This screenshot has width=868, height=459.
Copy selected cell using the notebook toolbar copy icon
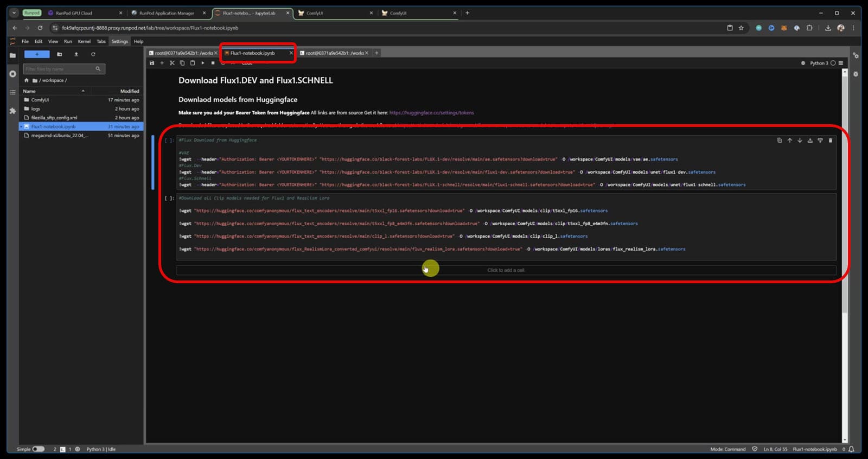pyautogui.click(x=182, y=63)
